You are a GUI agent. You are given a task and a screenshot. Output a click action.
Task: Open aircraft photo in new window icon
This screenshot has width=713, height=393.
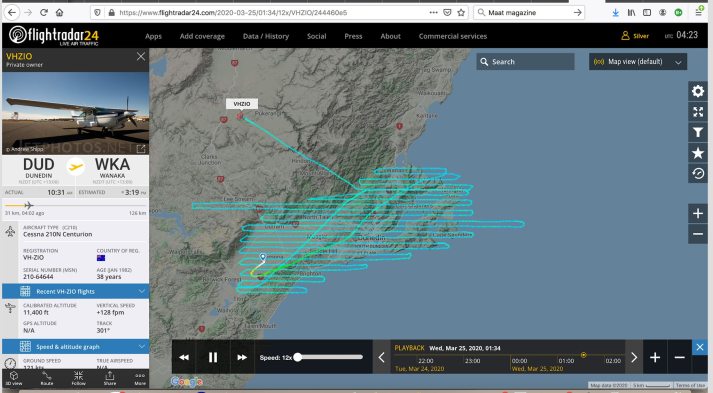(x=141, y=149)
